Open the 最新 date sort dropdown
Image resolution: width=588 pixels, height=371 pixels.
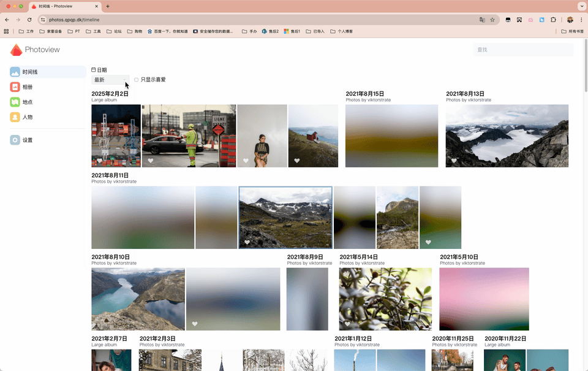tap(110, 80)
